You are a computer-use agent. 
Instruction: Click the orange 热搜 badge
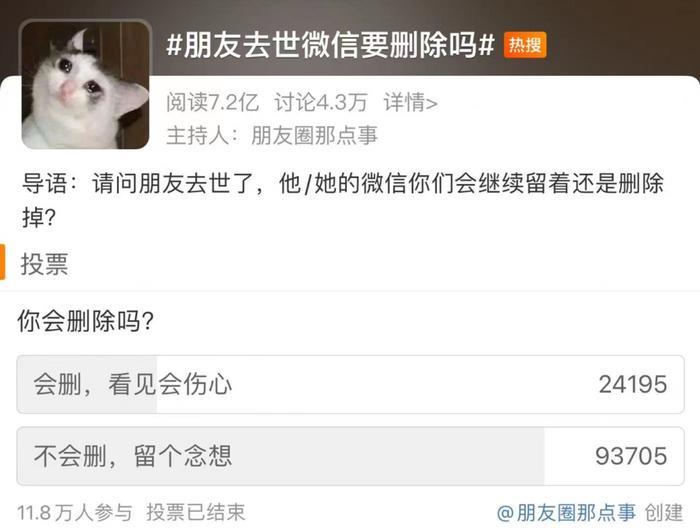pyautogui.click(x=525, y=45)
